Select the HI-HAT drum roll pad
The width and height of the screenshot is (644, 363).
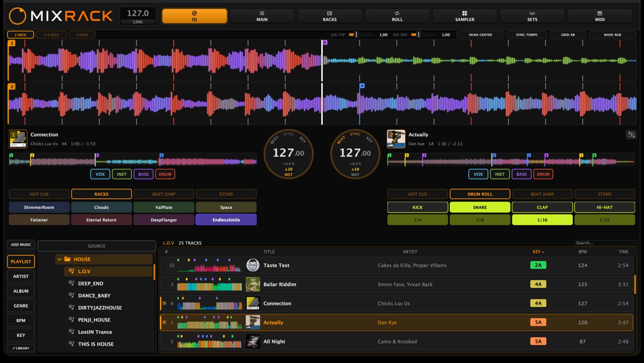pos(605,207)
